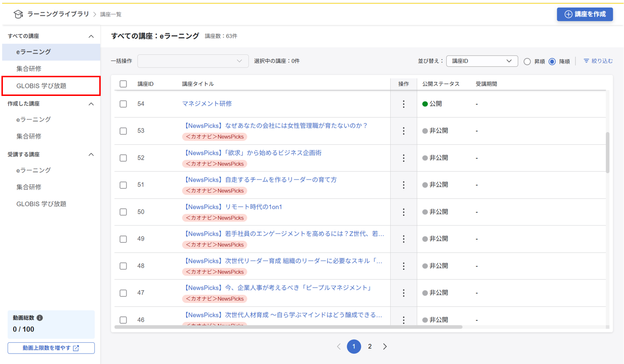This screenshot has width=624, height=364.
Task: Open 集合研修 under 作成した講座
Action: 29,136
